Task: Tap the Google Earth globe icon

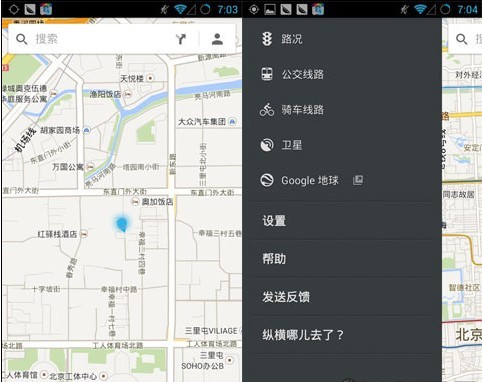Action: point(267,180)
